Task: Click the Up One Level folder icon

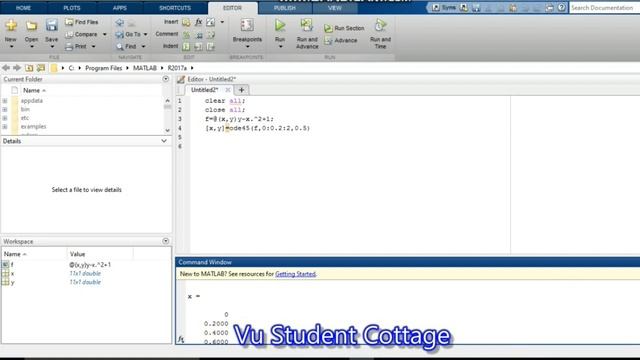Action: pos(29,68)
